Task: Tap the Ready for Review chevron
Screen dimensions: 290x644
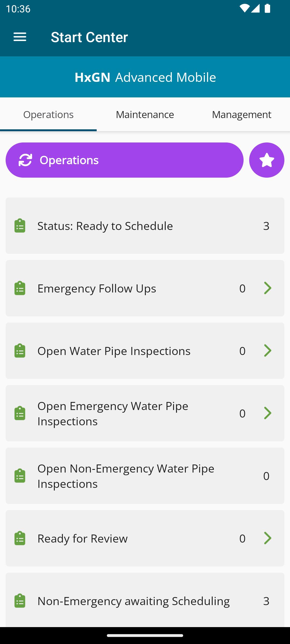Action: click(x=268, y=538)
